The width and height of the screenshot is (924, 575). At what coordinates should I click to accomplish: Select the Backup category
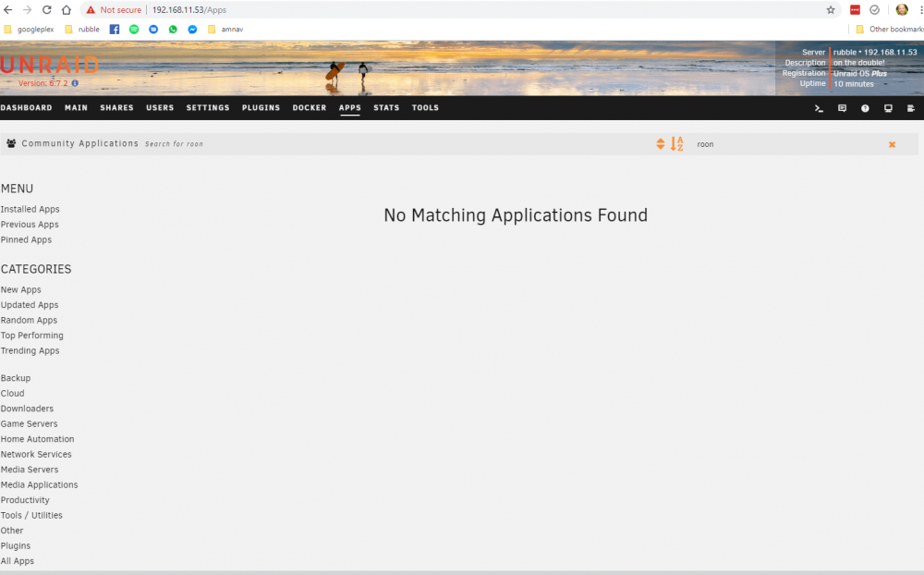(16, 378)
